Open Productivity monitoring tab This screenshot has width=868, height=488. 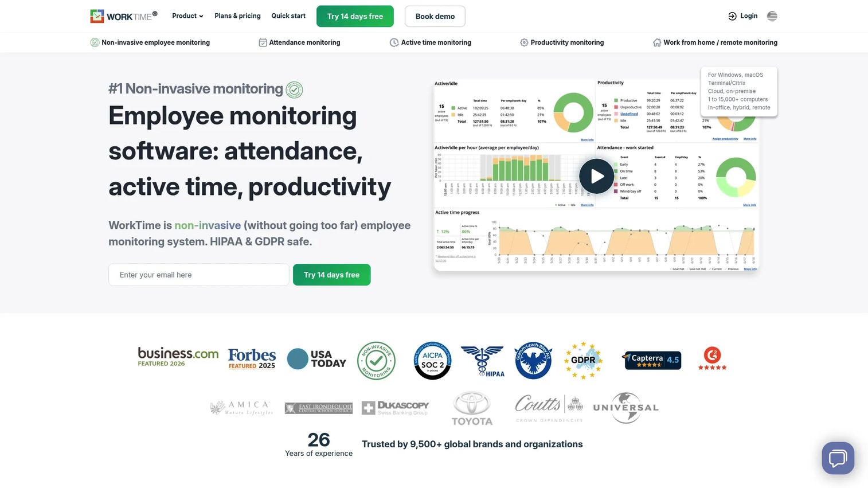pyautogui.click(x=562, y=42)
